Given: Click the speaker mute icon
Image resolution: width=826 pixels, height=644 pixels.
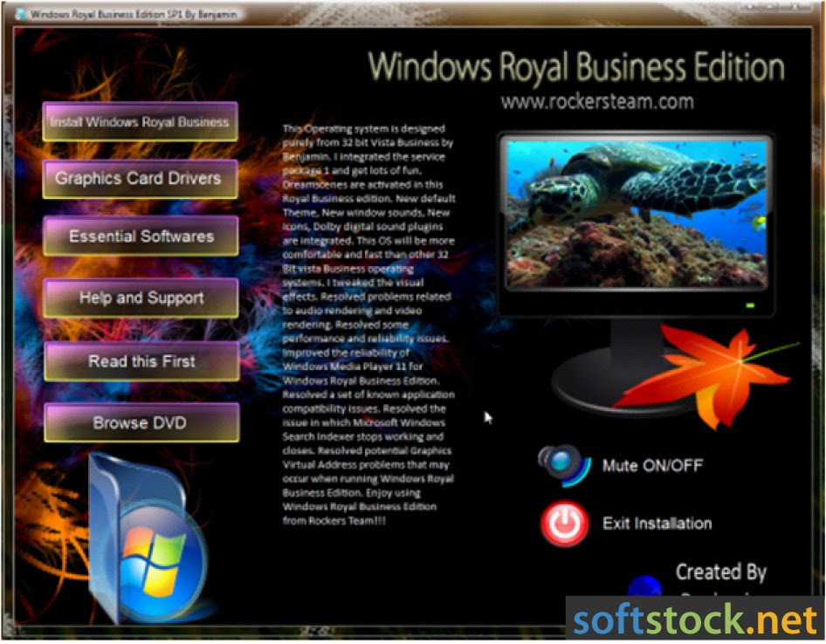Looking at the screenshot, I should coord(564,465).
